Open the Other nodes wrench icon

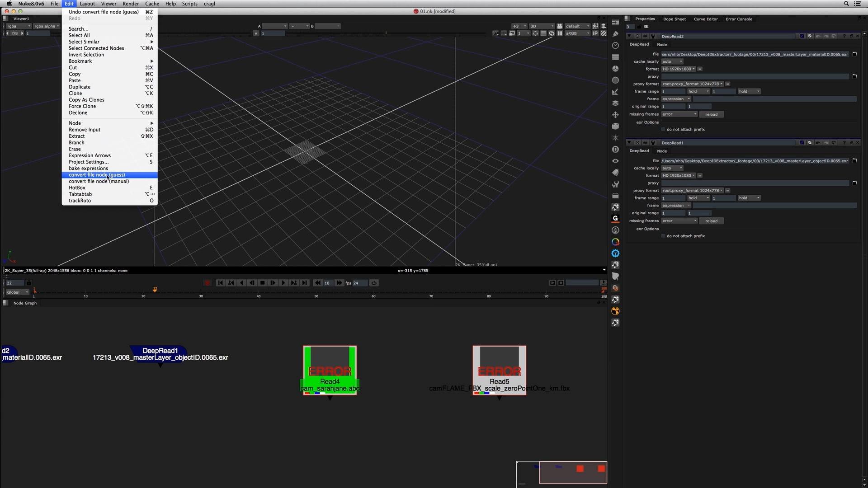(615, 184)
